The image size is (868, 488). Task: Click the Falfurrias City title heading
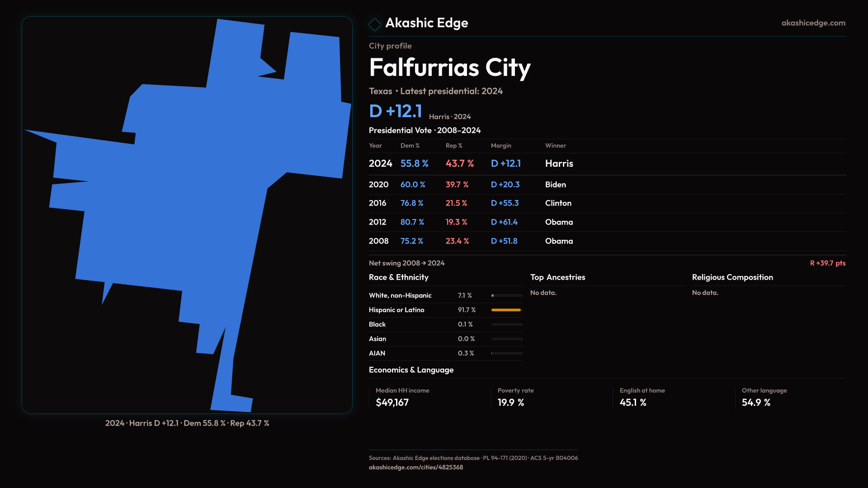coord(449,68)
